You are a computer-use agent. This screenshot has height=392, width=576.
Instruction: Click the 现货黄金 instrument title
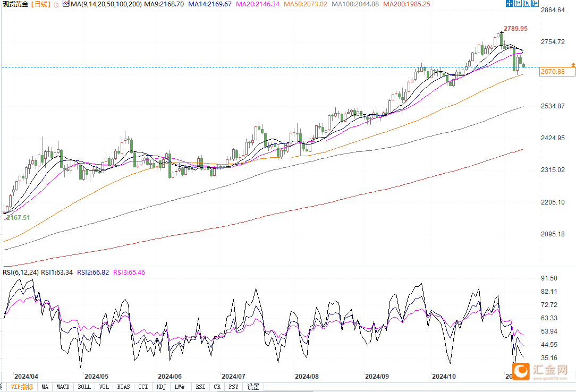(x=15, y=4)
